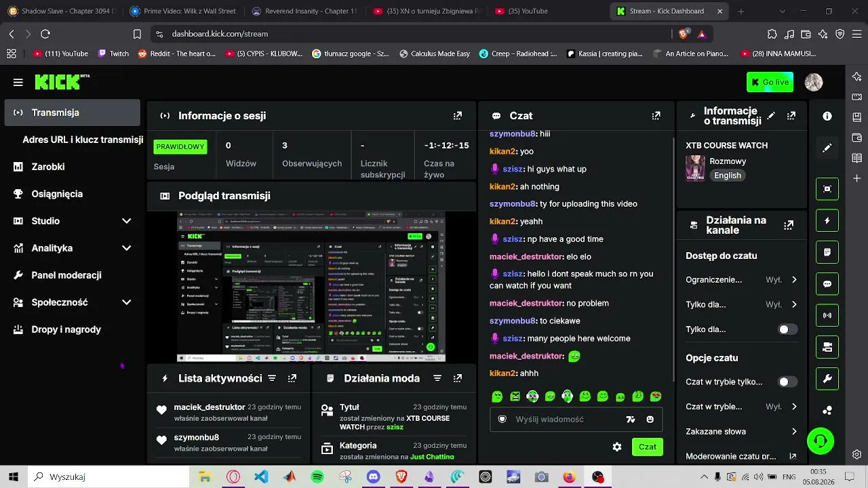This screenshot has height=488, width=868.
Task: Open Spotify from the taskbar
Action: (317, 476)
